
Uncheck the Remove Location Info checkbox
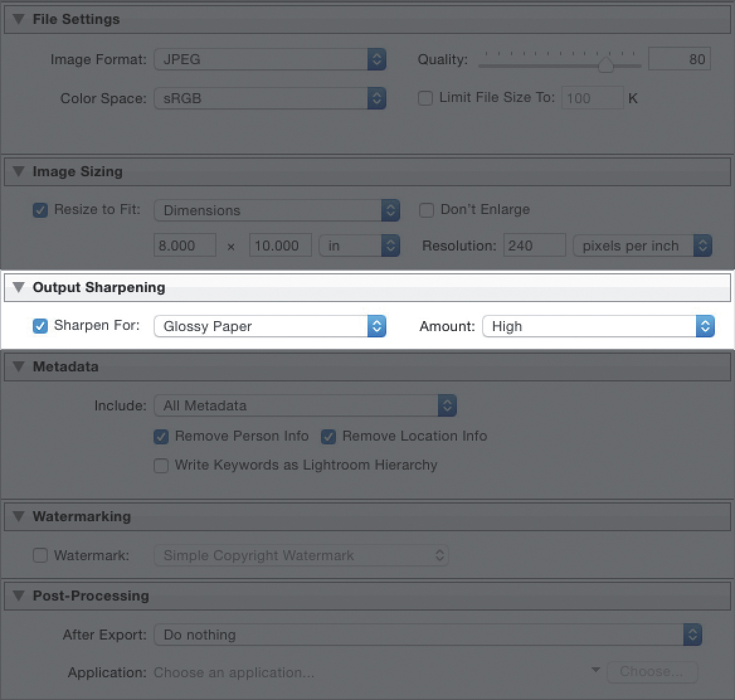(328, 437)
